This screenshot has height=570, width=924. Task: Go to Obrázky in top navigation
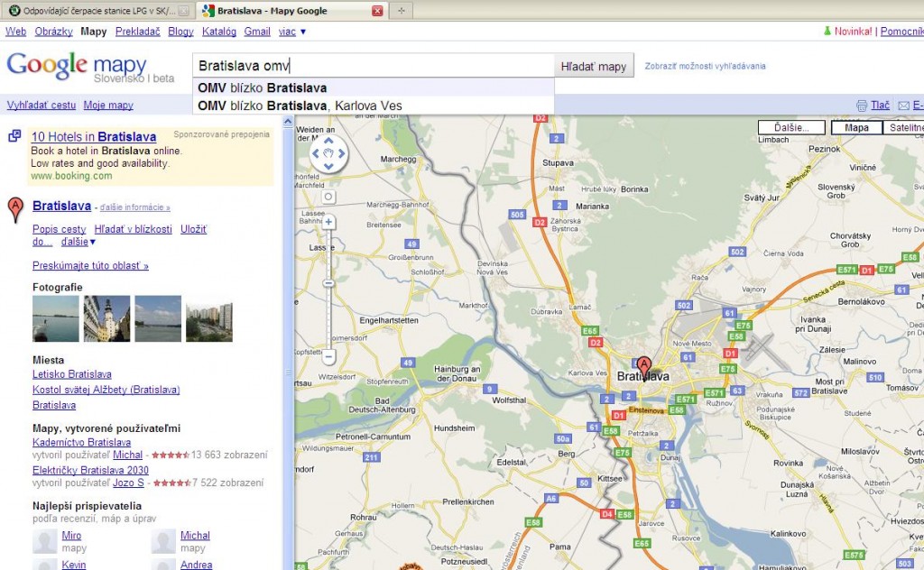click(x=53, y=32)
